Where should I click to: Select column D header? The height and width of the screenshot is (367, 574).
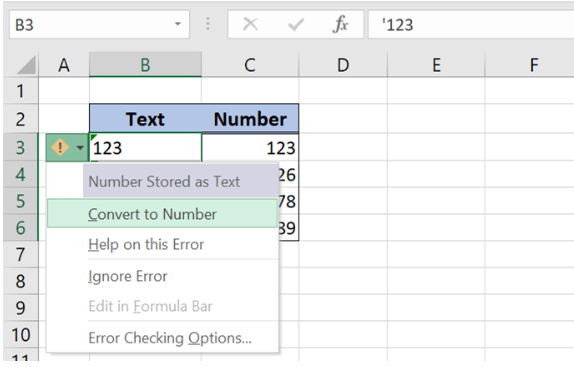coord(343,65)
